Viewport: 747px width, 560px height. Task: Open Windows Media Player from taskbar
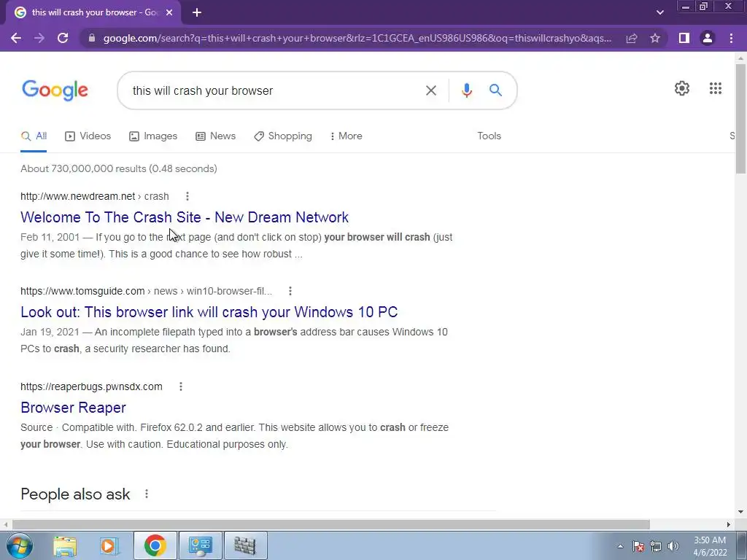(x=109, y=545)
